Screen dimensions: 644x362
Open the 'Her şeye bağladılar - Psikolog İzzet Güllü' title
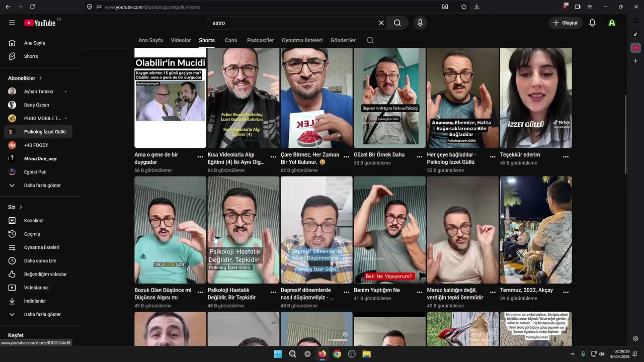pos(452,158)
